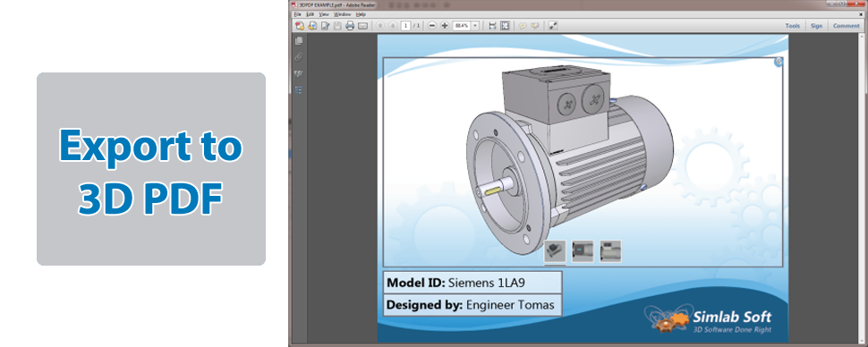Zoom in with the plus button
Image resolution: width=868 pixels, height=347 pixels.
[x=445, y=25]
